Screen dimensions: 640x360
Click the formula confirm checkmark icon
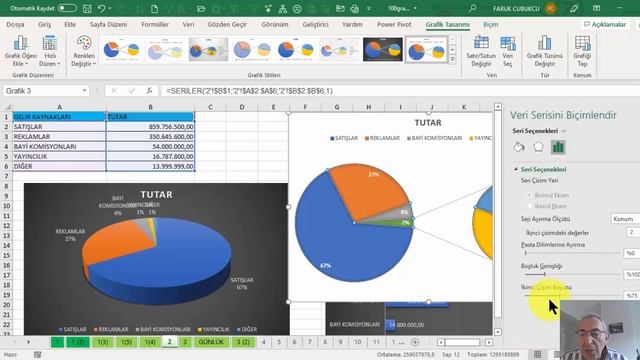tap(131, 91)
